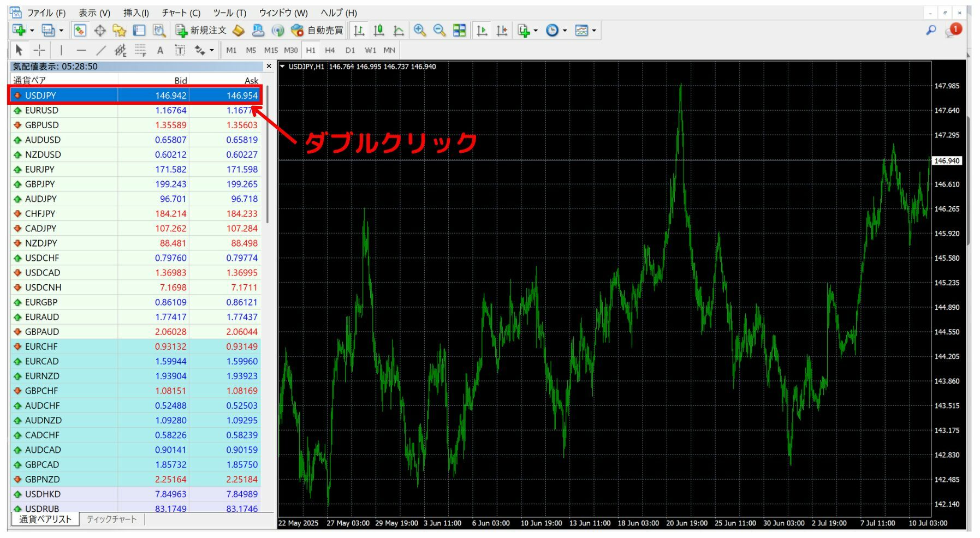Screen dimensions: 980x538
Task: Select the H4 timeframe button
Action: 330,50
